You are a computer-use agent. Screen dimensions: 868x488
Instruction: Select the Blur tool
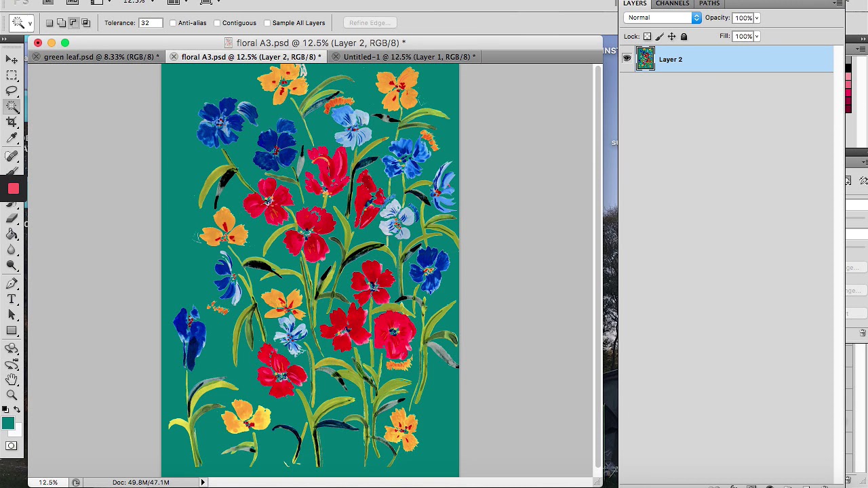(12, 249)
